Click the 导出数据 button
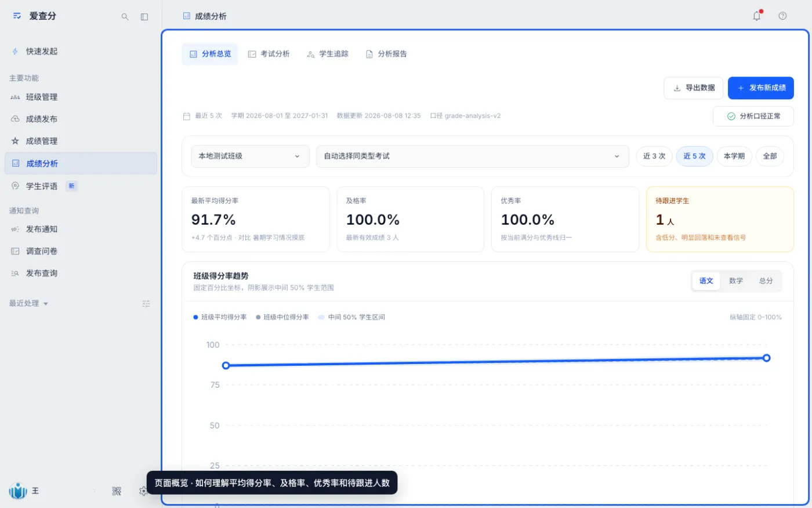The width and height of the screenshot is (812, 508). (x=693, y=88)
